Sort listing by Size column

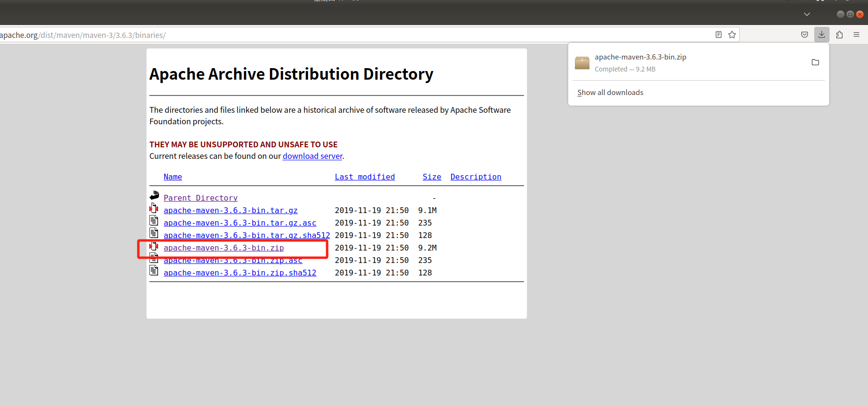[432, 177]
